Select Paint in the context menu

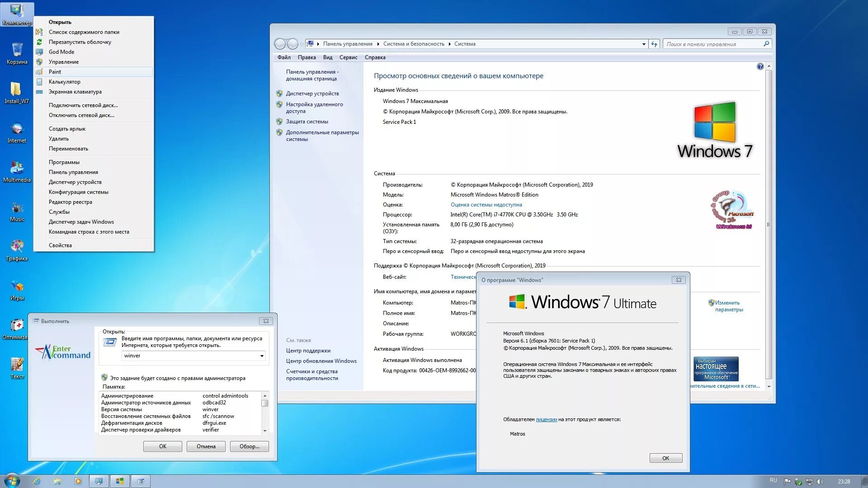click(x=55, y=72)
